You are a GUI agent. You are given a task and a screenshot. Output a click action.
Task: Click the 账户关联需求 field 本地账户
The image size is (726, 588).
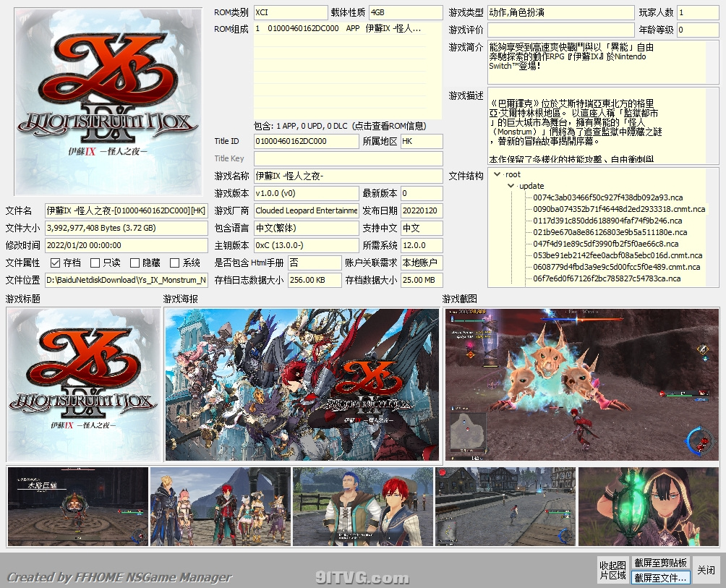pyautogui.click(x=422, y=263)
